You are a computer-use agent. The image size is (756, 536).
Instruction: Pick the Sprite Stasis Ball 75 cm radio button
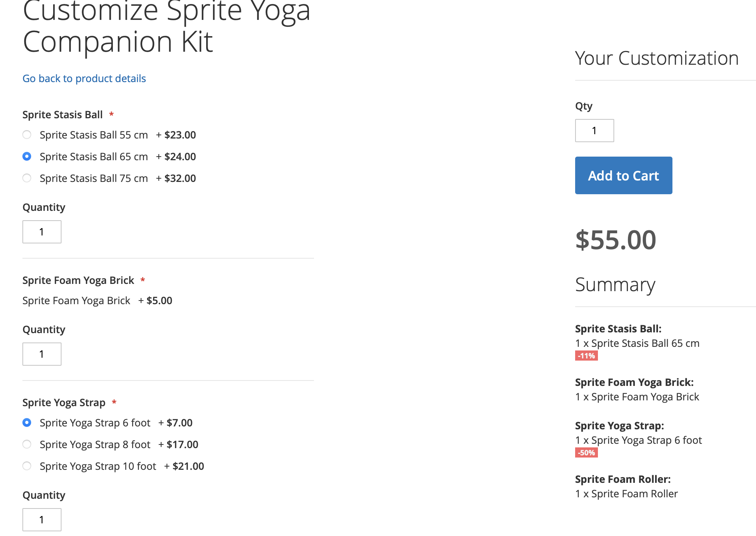(27, 178)
